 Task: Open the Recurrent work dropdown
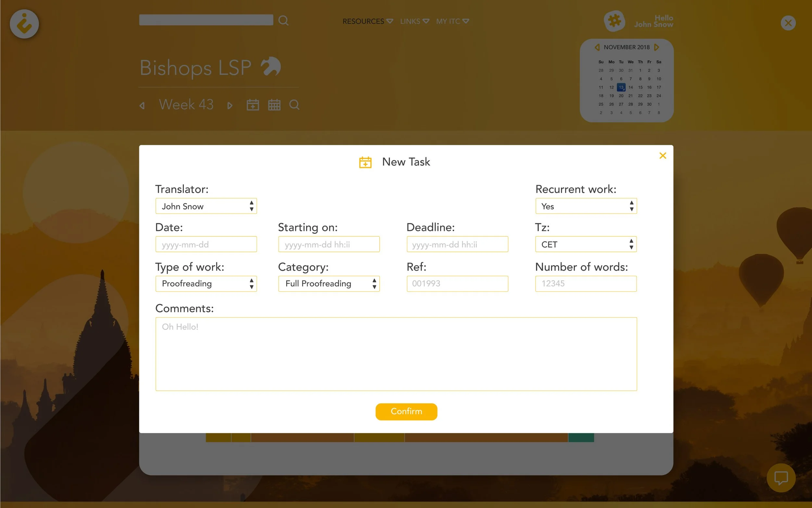pos(586,206)
